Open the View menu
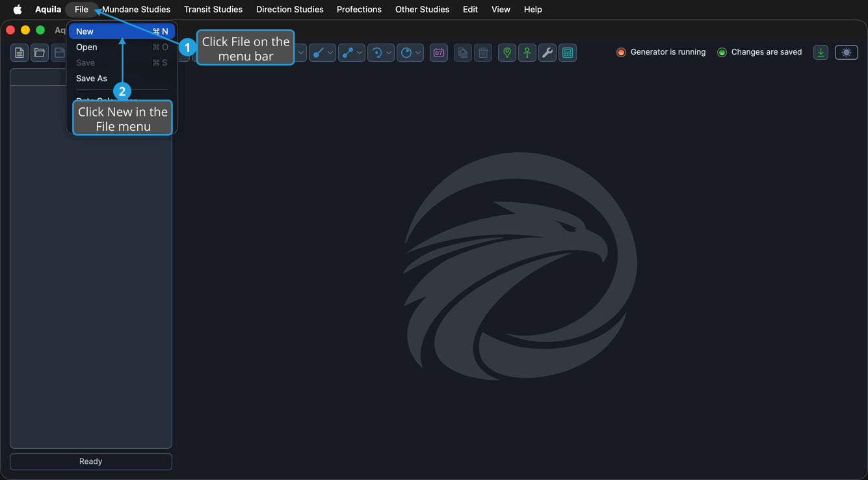 point(501,9)
